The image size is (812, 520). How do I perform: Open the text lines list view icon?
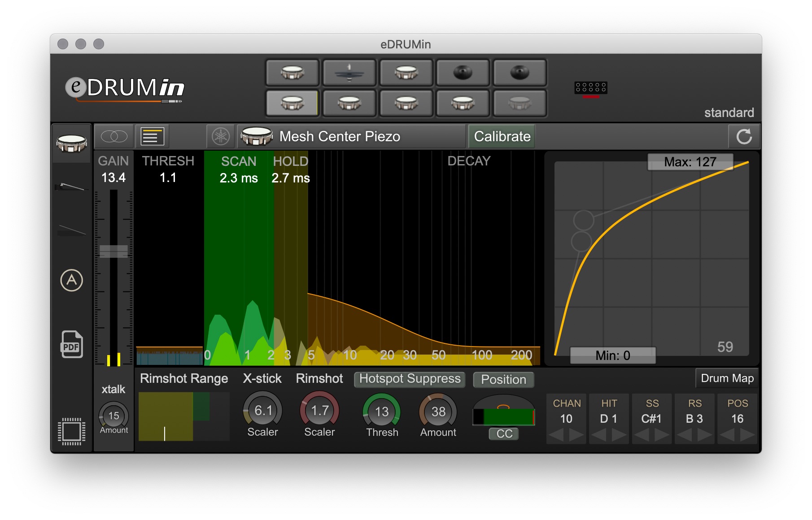click(152, 136)
